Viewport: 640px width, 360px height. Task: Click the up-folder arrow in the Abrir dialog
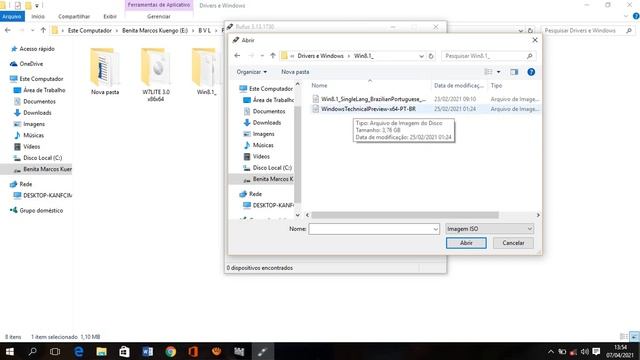tap(273, 56)
